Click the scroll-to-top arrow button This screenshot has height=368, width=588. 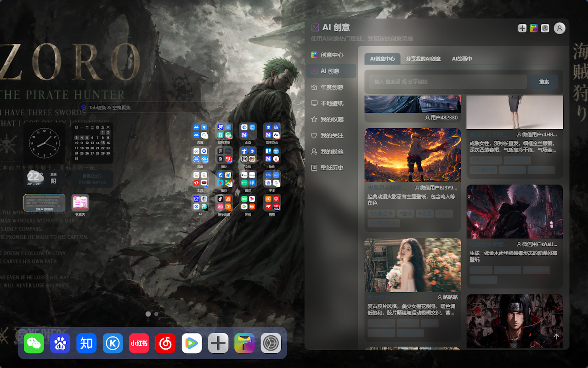click(x=556, y=336)
